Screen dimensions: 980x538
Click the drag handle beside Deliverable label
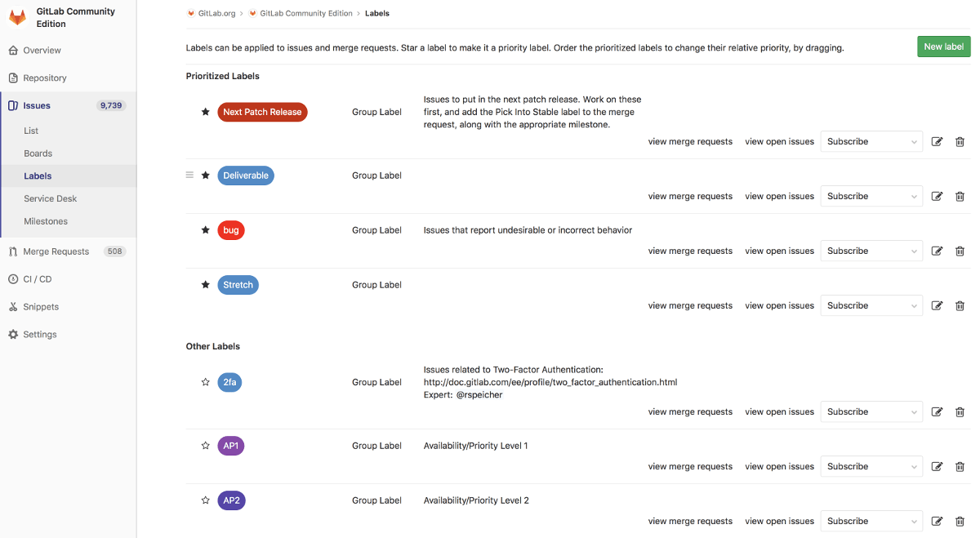[x=190, y=176]
